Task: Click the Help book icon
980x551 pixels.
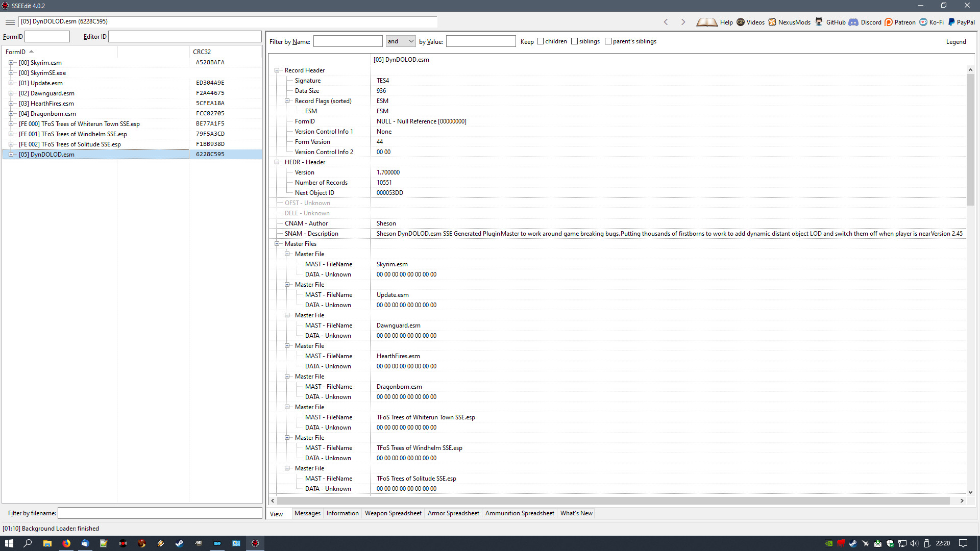Action: click(x=707, y=22)
